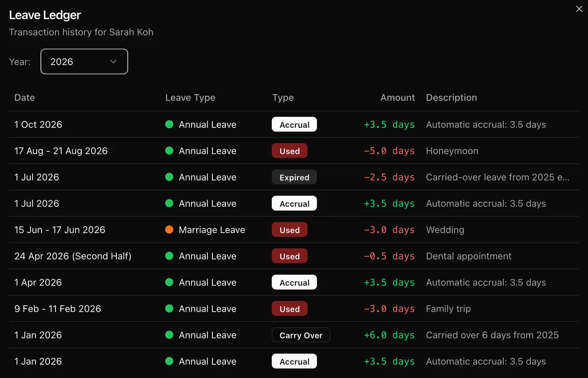Select the date 24 Apr 2026 (Second Half)
Image resolution: width=588 pixels, height=378 pixels.
tap(73, 256)
